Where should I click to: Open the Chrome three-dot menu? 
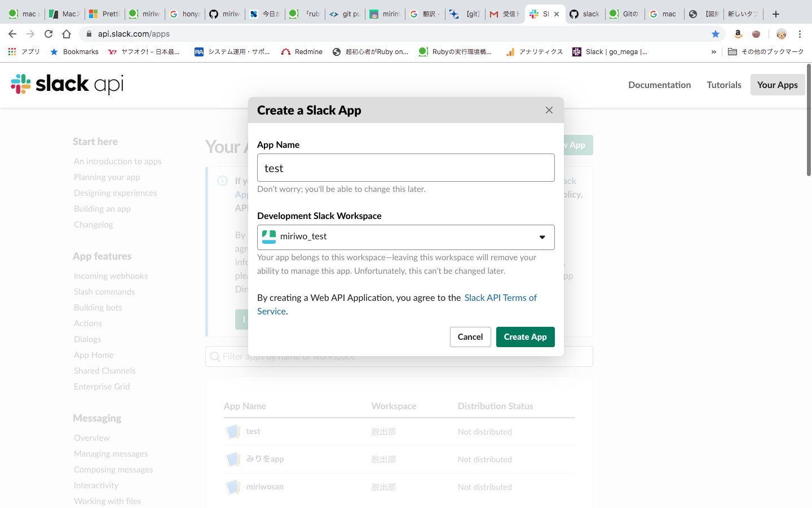[x=800, y=34]
